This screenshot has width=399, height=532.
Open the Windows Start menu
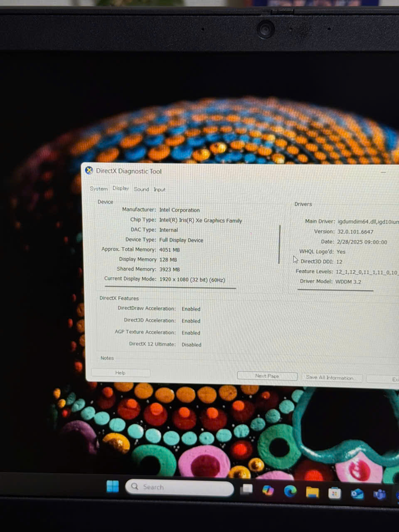(113, 486)
